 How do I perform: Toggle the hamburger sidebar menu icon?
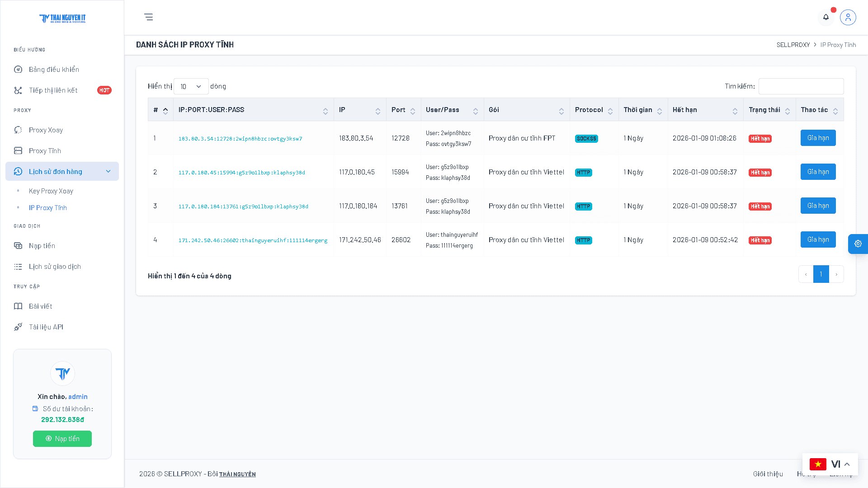click(148, 17)
